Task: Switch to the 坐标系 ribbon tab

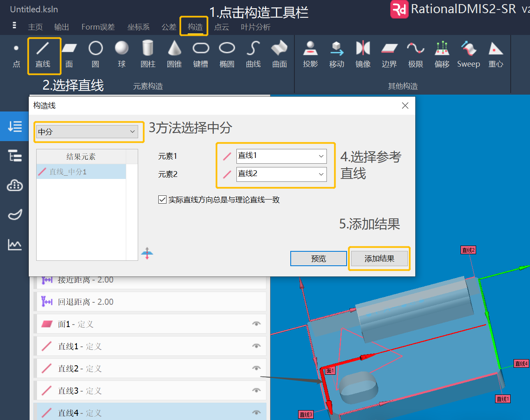Action: [138, 27]
